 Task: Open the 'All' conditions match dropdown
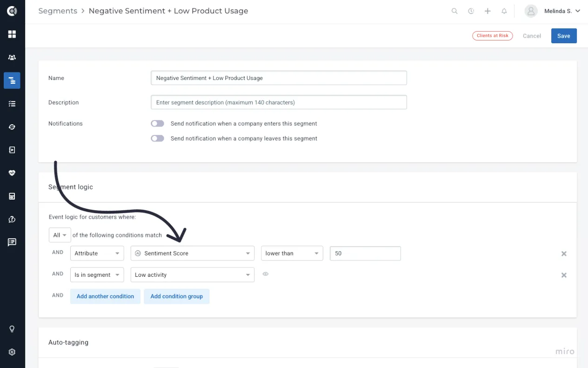click(60, 235)
